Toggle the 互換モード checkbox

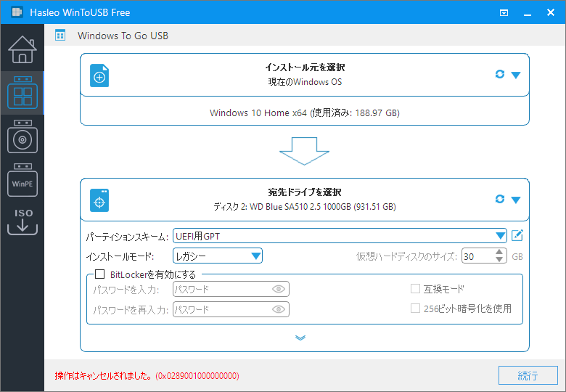coord(415,289)
